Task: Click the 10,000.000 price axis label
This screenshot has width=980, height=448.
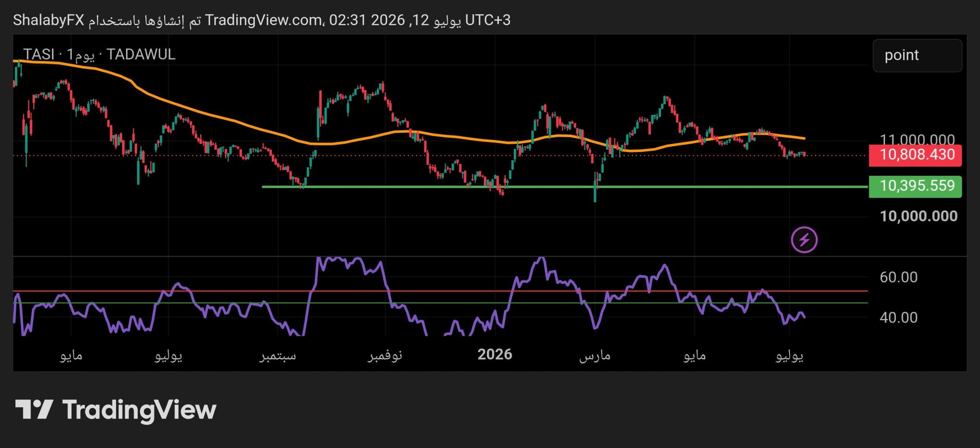Action: pos(919,216)
